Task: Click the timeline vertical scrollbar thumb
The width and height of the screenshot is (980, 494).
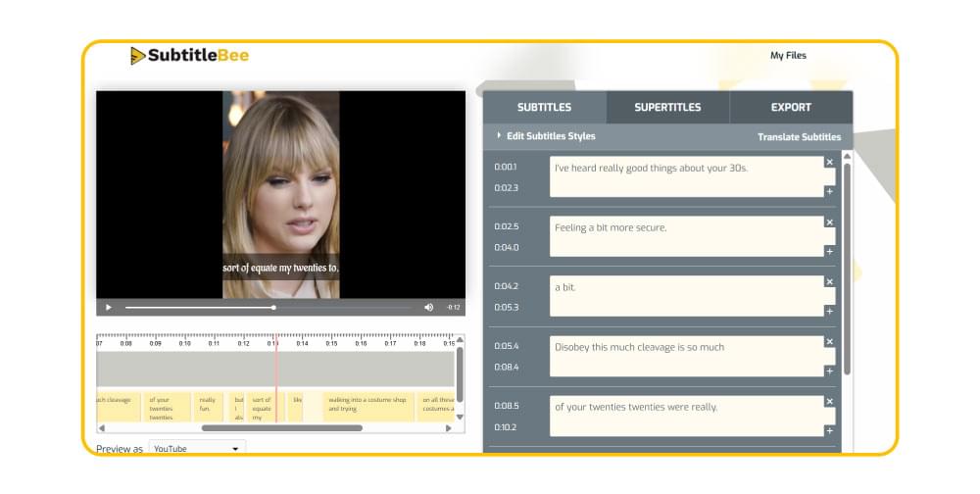Action: [460, 374]
